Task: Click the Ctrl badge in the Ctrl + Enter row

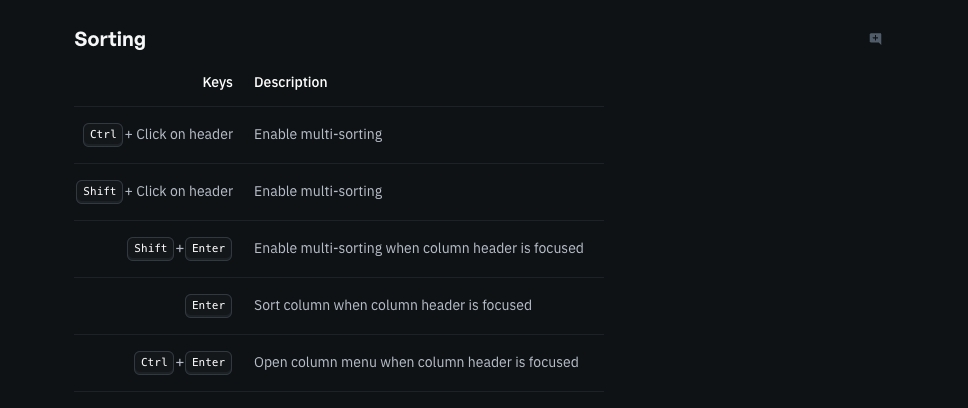Action: tap(154, 362)
